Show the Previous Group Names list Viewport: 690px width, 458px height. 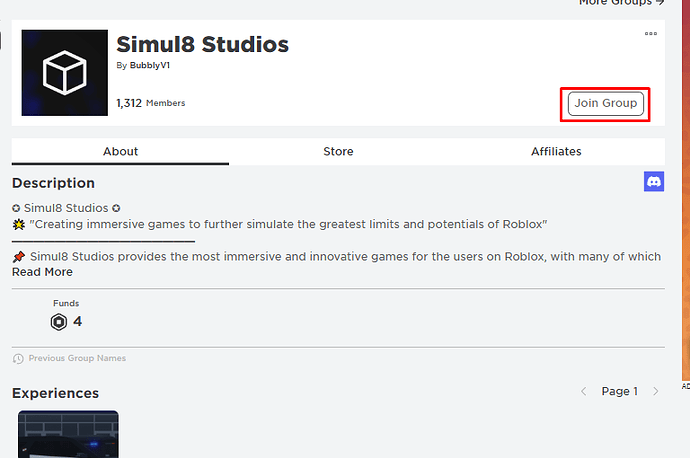tap(77, 359)
